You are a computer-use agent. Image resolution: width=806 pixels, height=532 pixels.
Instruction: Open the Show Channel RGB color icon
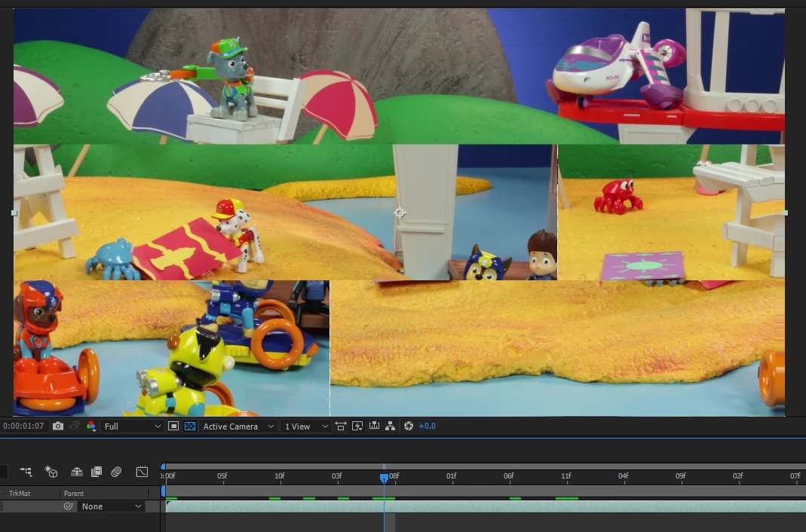click(91, 427)
